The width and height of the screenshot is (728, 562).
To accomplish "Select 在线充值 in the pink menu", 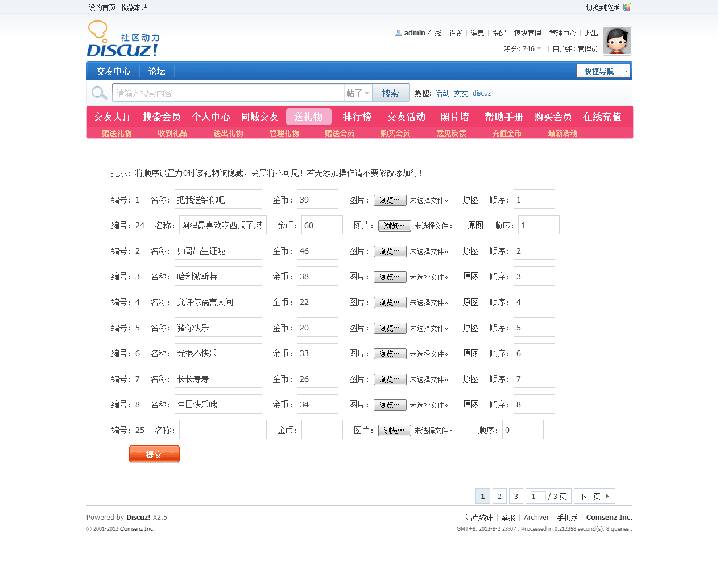I will coord(602,117).
